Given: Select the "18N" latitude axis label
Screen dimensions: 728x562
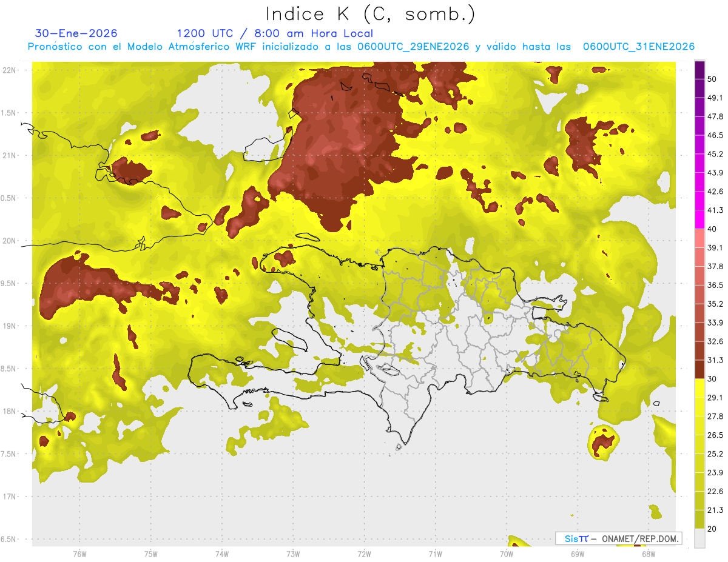Looking at the screenshot, I should point(10,412).
